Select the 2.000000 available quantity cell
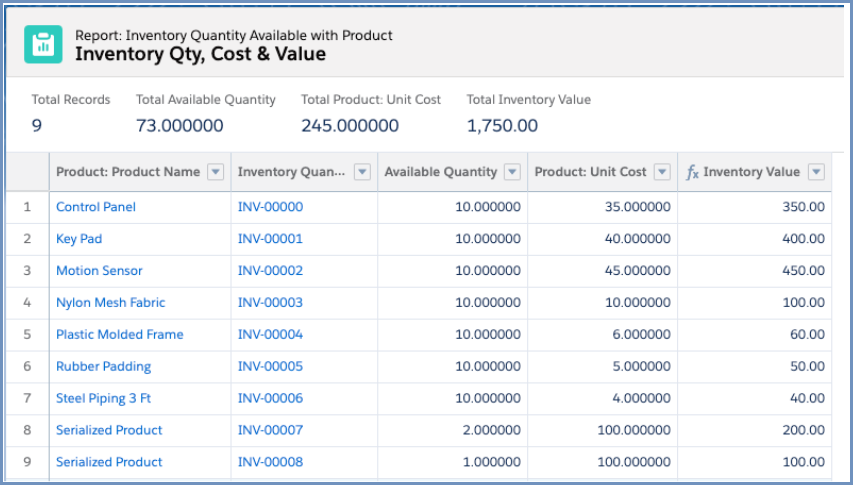 [x=452, y=430]
